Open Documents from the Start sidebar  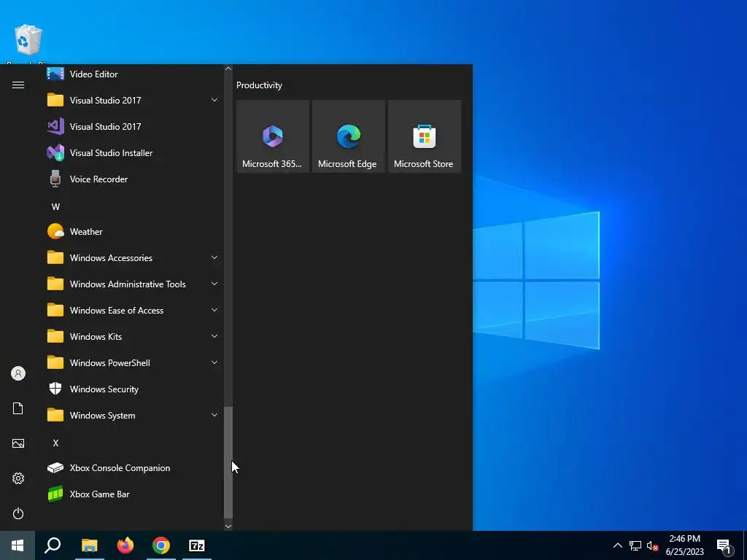pos(18,408)
